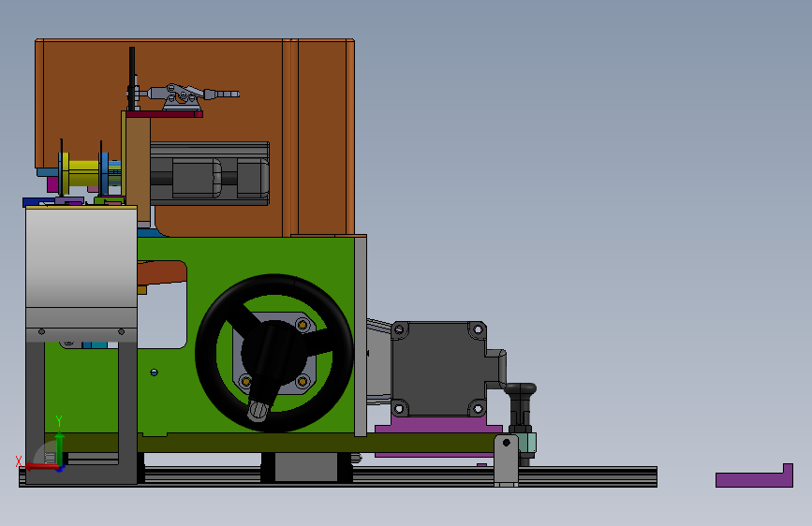Image resolution: width=812 pixels, height=526 pixels.
Task: Click the red X axis arrow of triad
Action: tap(41, 467)
